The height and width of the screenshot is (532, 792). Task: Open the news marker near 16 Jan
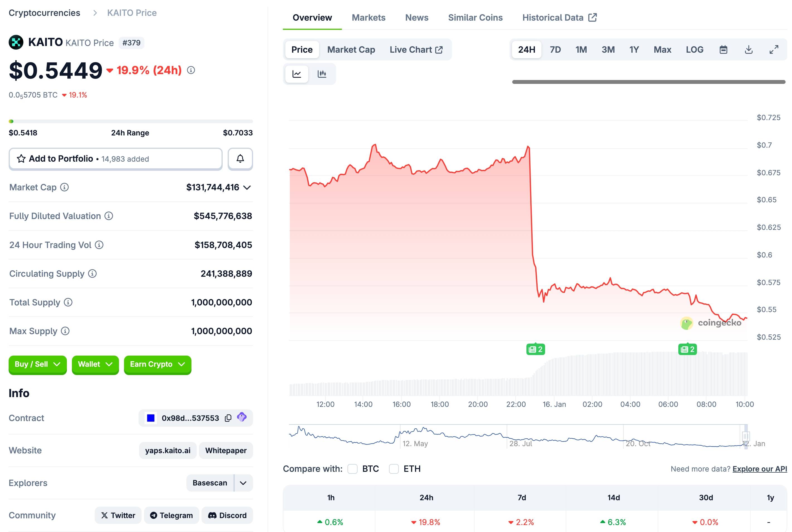click(x=536, y=349)
